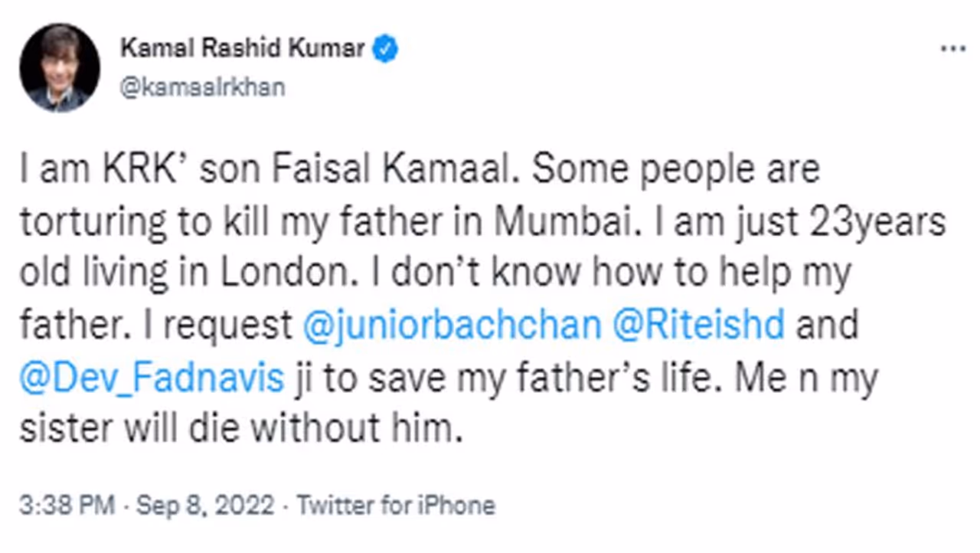Click "sister will die without him" line
Screen dimensions: 980x553
tap(242, 430)
